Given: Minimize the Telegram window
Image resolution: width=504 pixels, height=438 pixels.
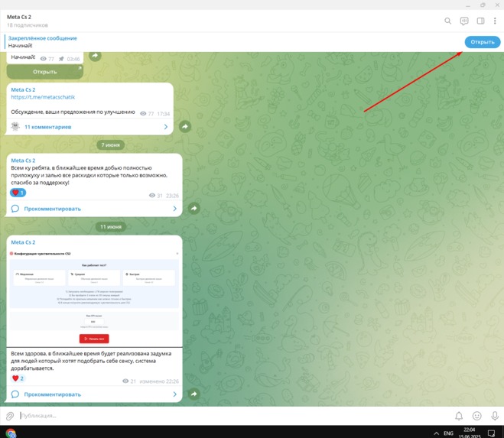Looking at the screenshot, I should pyautogui.click(x=468, y=5).
